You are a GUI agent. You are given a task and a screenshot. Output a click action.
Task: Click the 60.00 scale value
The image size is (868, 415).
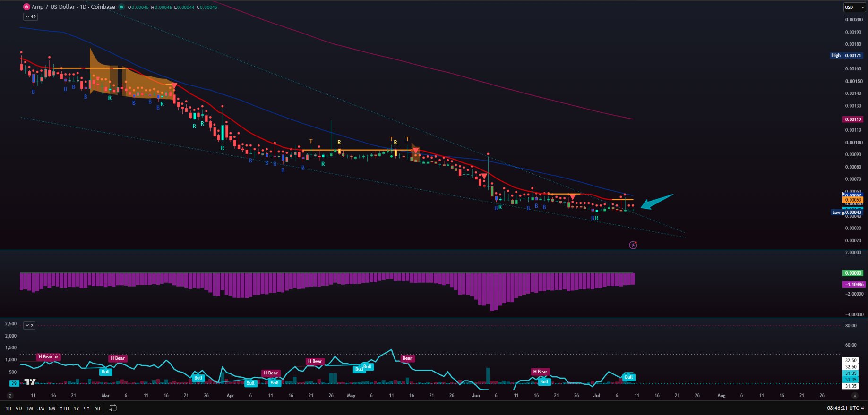click(851, 345)
